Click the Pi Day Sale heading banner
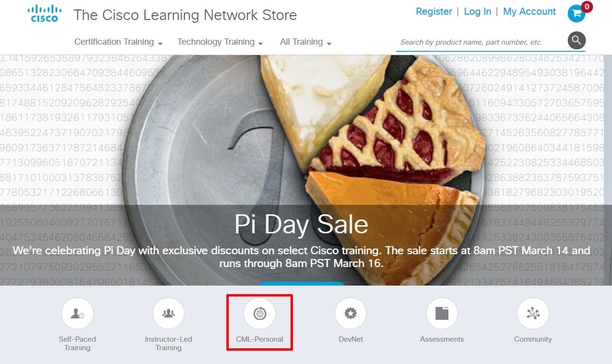 (x=301, y=224)
